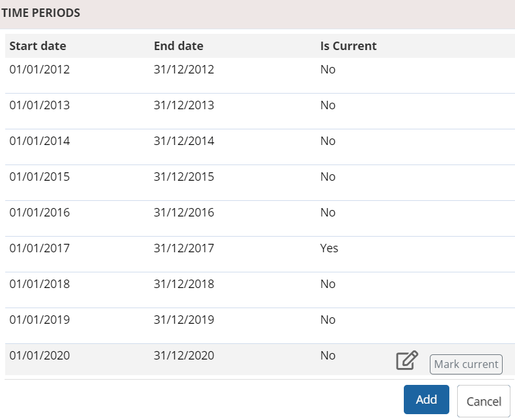The height and width of the screenshot is (420, 515).
Task: Click the Yes value in Is Current column
Action: point(329,248)
